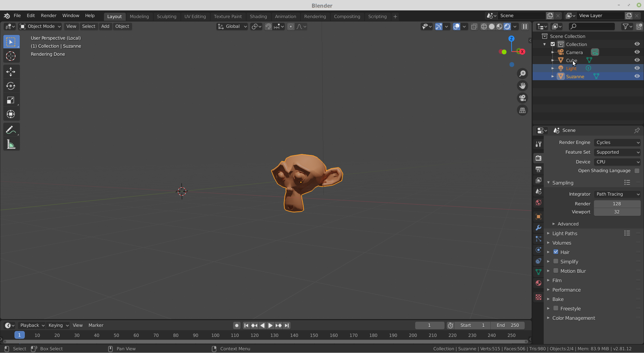Hide Suzanne in the outliner

pos(637,76)
